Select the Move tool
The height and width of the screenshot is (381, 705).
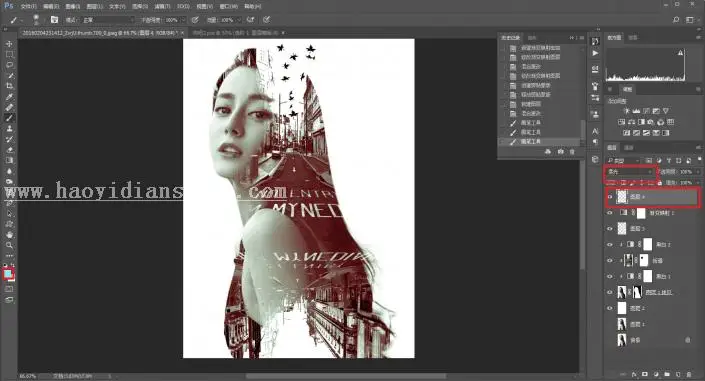9,44
